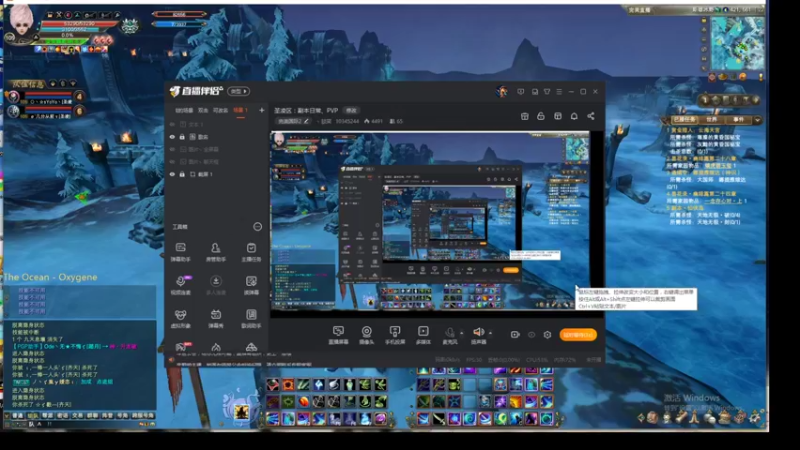Click the game minimap
800x450 pixels.
737,43
